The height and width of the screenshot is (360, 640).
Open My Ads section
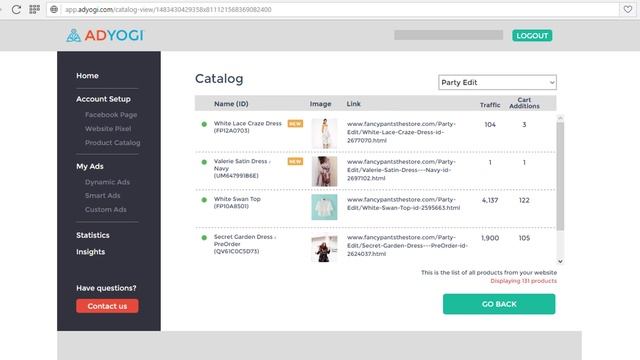[x=90, y=166]
